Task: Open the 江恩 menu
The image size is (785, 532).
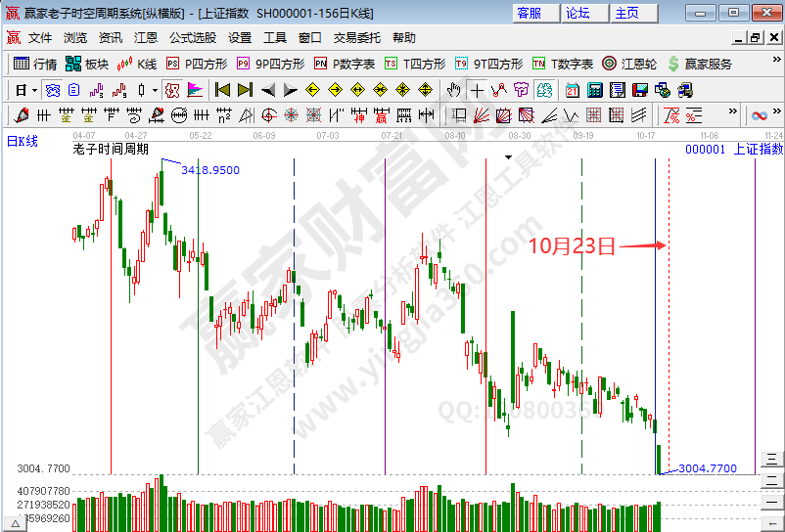Action: coord(145,37)
